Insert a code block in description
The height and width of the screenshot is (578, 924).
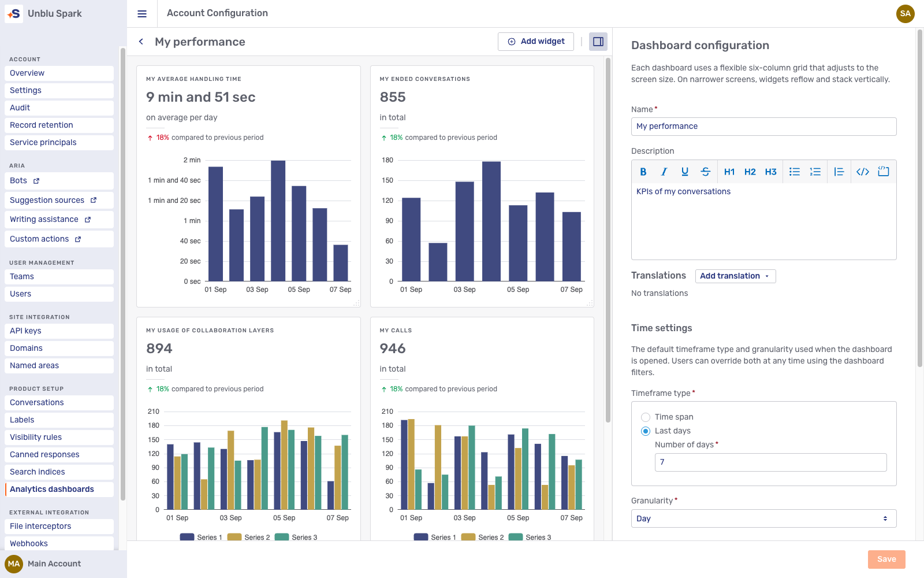pos(884,172)
